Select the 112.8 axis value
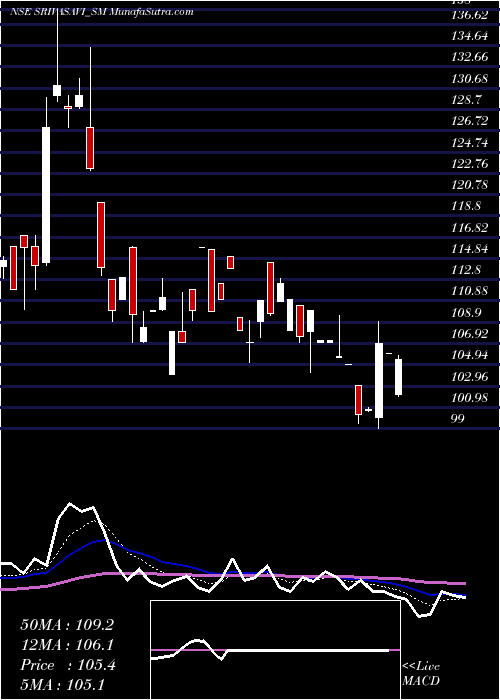The height and width of the screenshot is (700, 500). click(467, 270)
